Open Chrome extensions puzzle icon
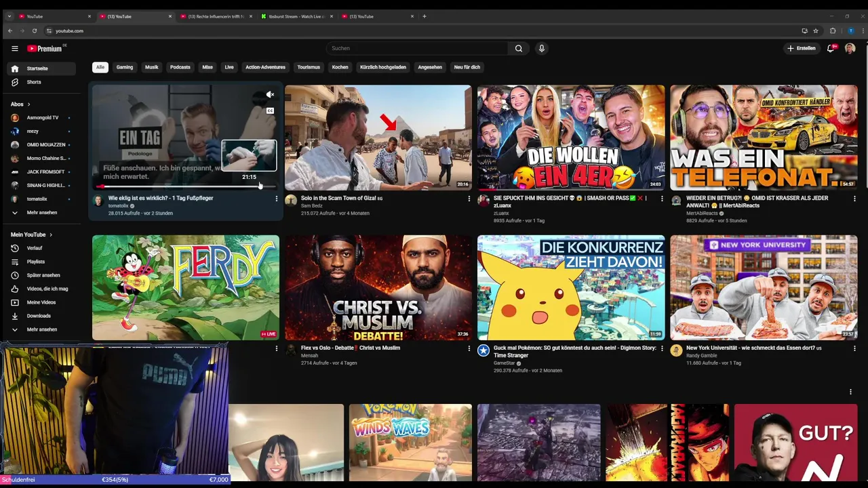 (833, 30)
